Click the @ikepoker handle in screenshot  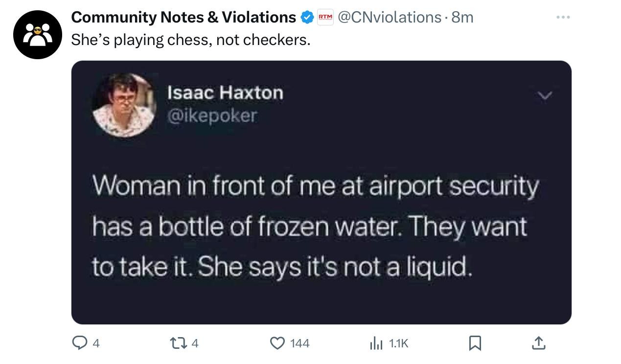tap(212, 115)
